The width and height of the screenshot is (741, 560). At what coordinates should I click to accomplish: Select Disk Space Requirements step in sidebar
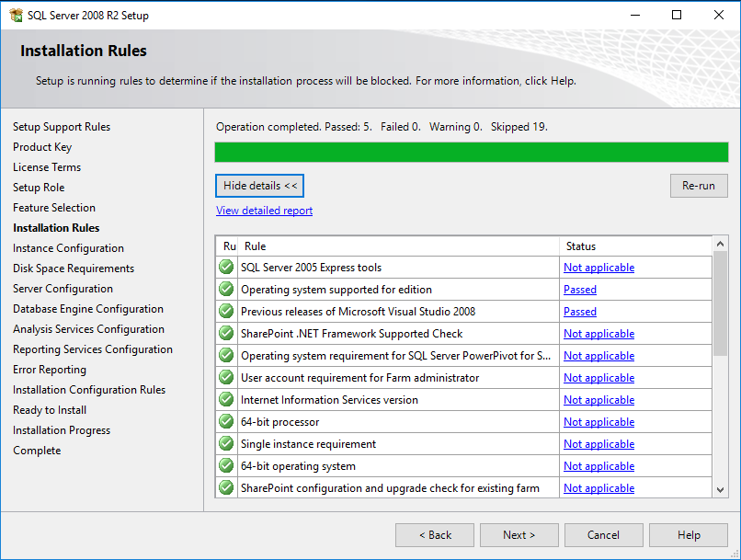(74, 269)
